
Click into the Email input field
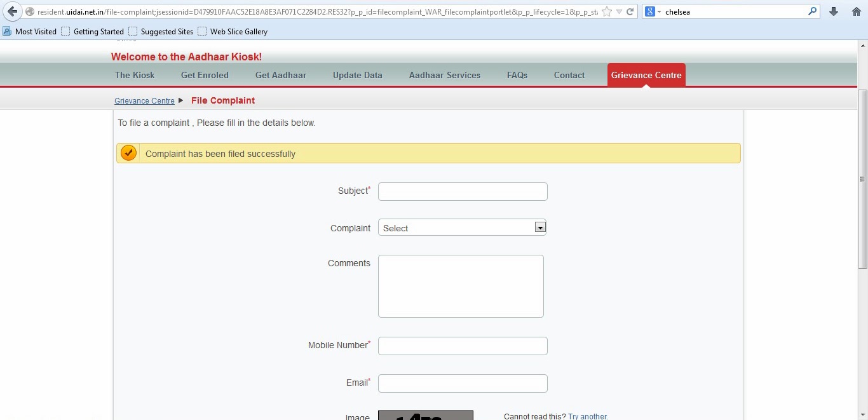(463, 383)
